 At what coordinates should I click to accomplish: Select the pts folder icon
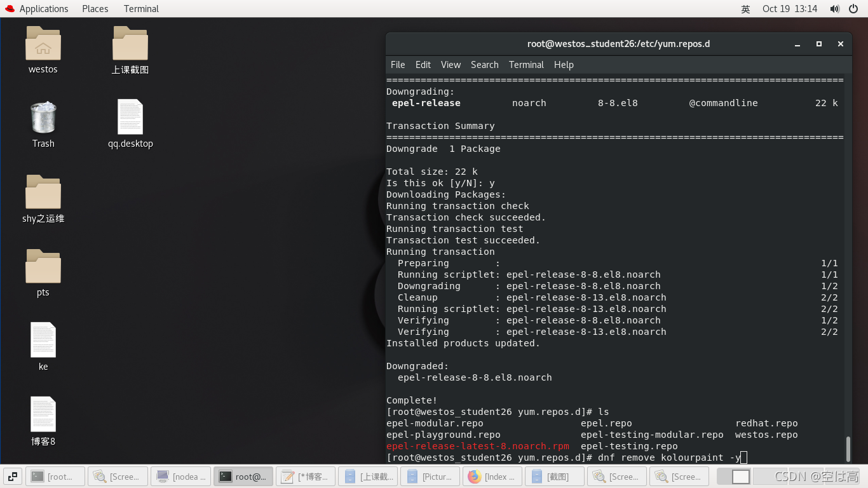point(43,266)
